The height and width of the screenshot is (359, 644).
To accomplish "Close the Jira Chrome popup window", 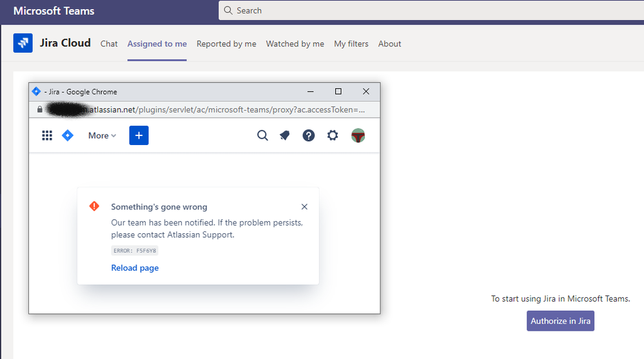I will coord(366,91).
